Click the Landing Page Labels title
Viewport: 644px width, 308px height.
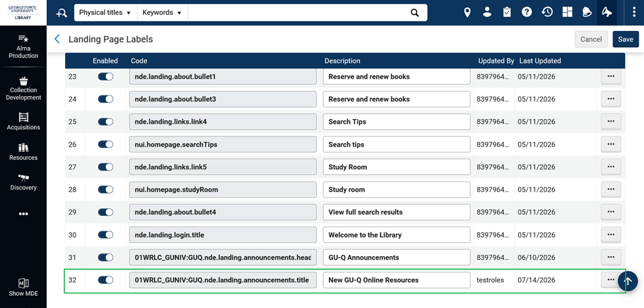tap(111, 39)
